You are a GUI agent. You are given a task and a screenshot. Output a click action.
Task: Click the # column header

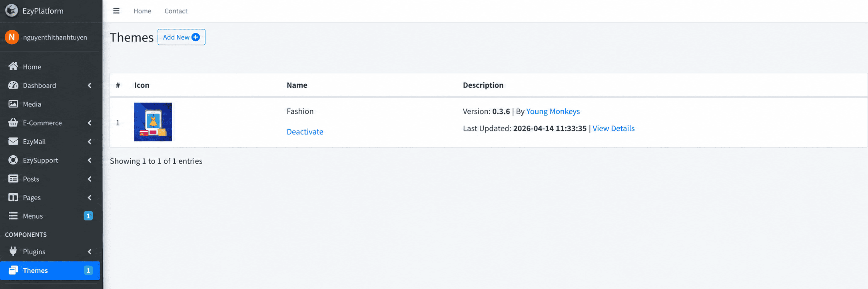coord(118,85)
